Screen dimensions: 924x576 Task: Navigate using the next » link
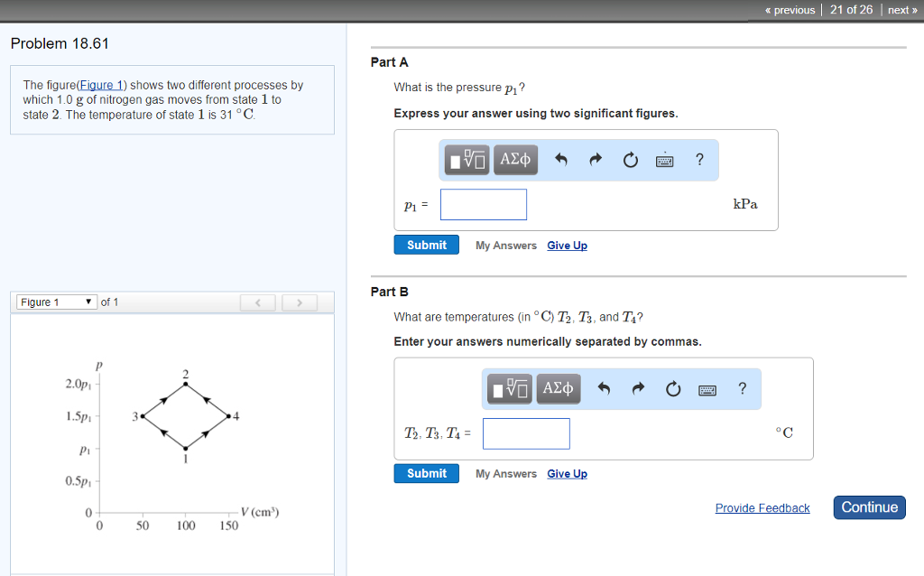point(901,10)
